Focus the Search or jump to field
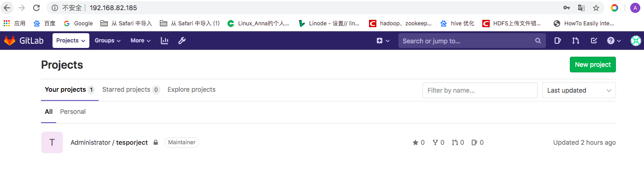 tap(472, 41)
